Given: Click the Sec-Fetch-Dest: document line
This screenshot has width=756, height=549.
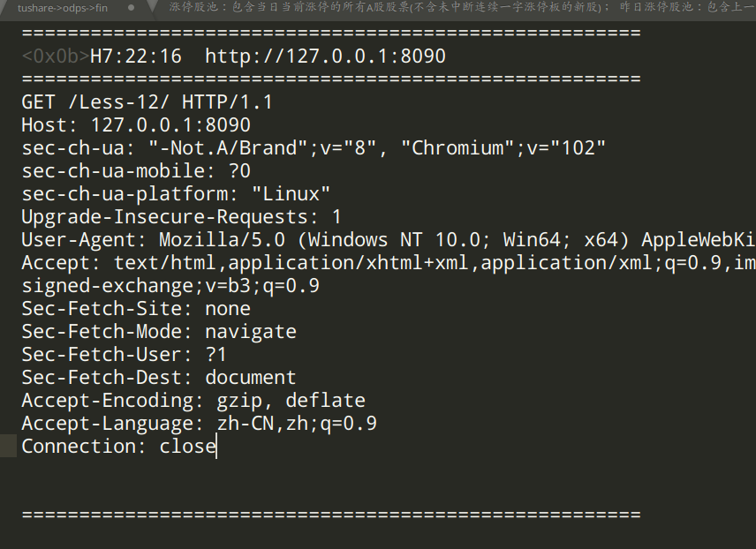Looking at the screenshot, I should pyautogui.click(x=159, y=378).
